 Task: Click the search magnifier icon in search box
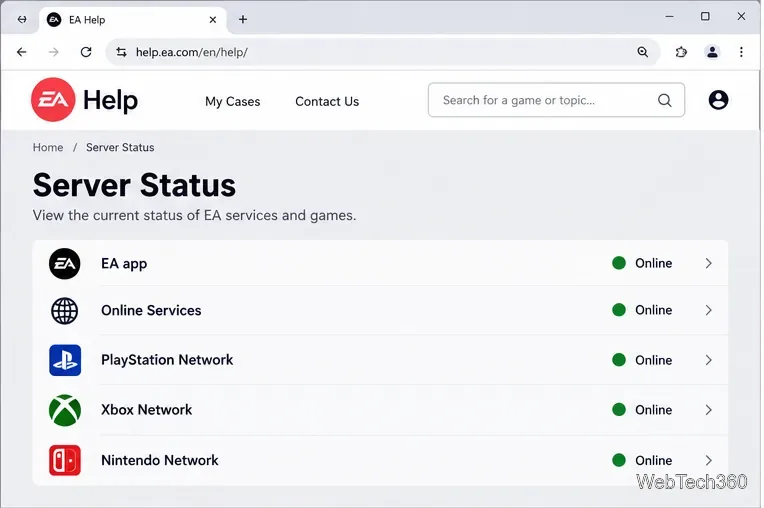click(x=664, y=100)
